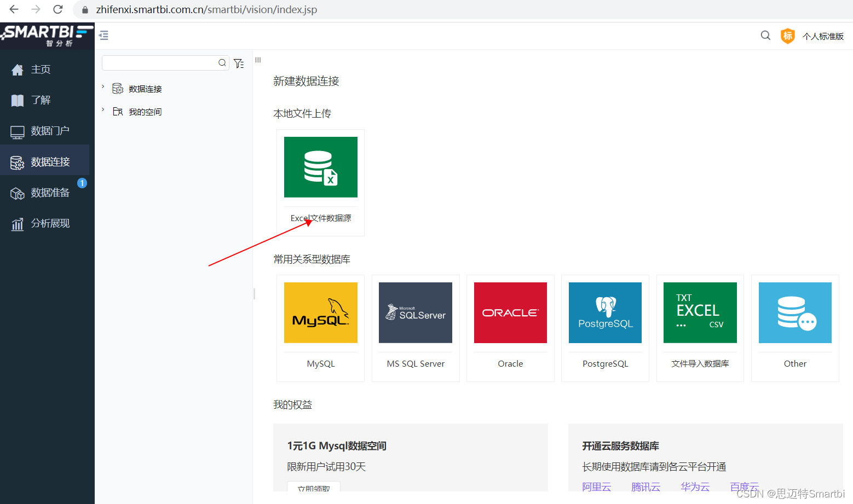Click the book icon beside 了解
The width and height of the screenshot is (853, 504).
[x=18, y=100]
